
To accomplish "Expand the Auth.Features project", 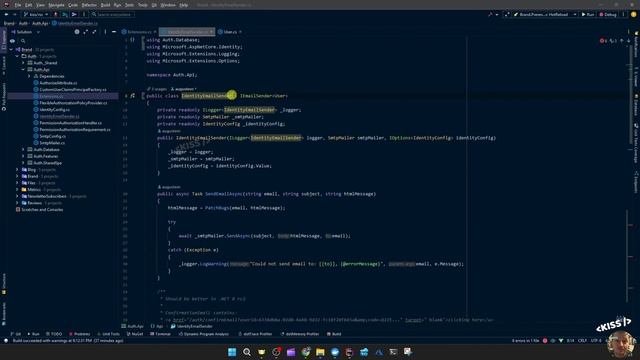I will [x=23, y=156].
